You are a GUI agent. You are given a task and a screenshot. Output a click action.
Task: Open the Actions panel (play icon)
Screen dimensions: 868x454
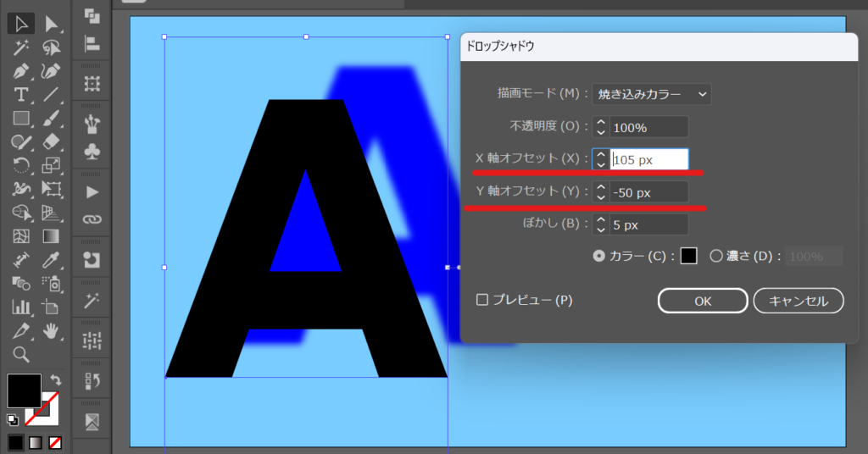(x=92, y=192)
